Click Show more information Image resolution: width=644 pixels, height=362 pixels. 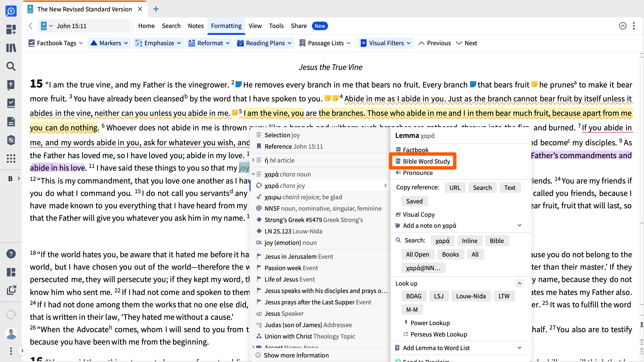pyautogui.click(x=292, y=355)
